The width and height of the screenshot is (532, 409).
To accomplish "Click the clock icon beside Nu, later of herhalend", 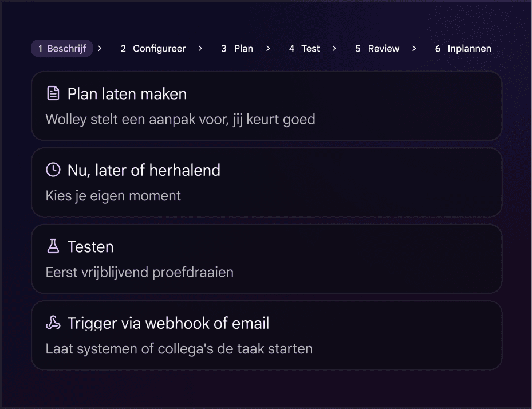I will 53,170.
